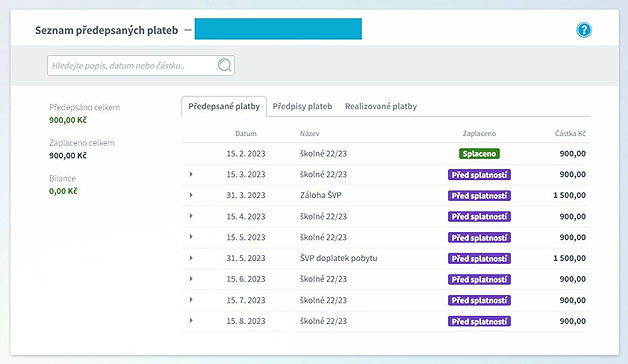Click Před splatností badge for 15. 5. 2023
Viewport: 628px width, 364px height.
pyautogui.click(x=479, y=237)
